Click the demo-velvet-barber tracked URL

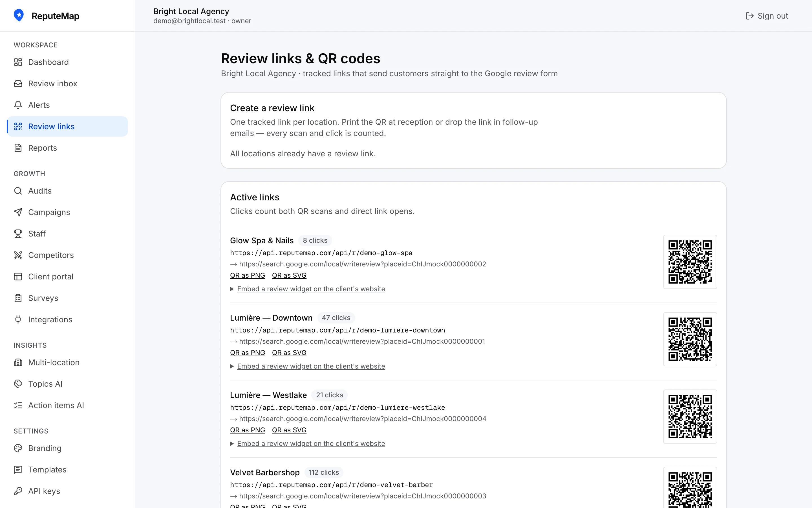pos(332,485)
